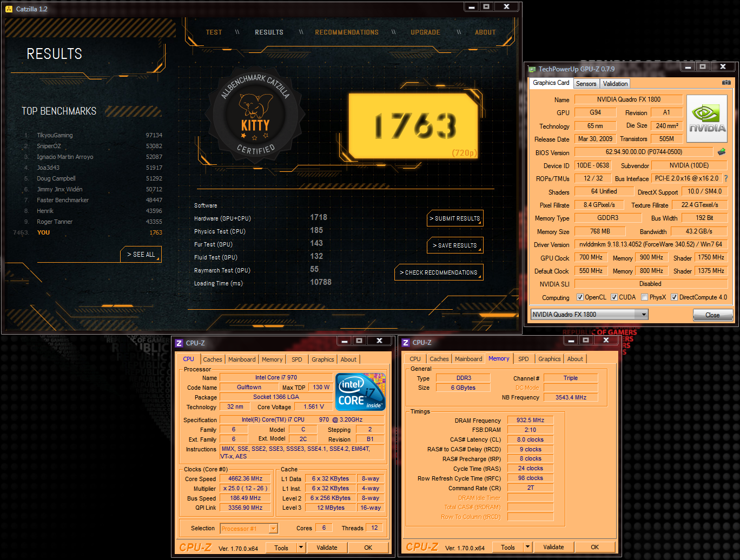The image size is (740, 560).
Task: Switch to the Sensors tab in GPU-Z
Action: 586,84
